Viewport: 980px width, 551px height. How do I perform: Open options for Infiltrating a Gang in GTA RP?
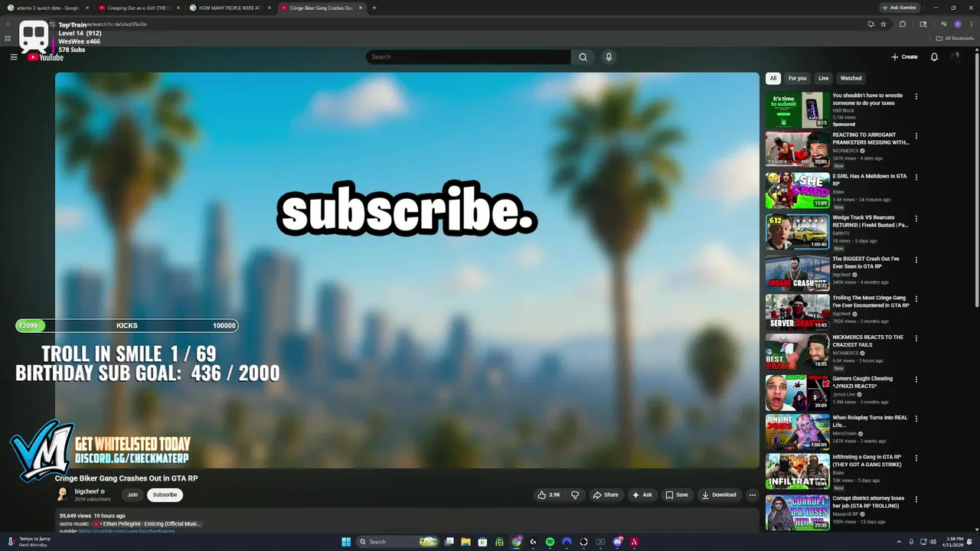(916, 458)
